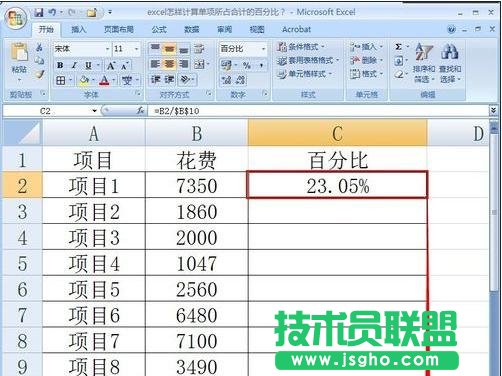
Task: Click the AutoSum sigma icon
Action: 398,47
